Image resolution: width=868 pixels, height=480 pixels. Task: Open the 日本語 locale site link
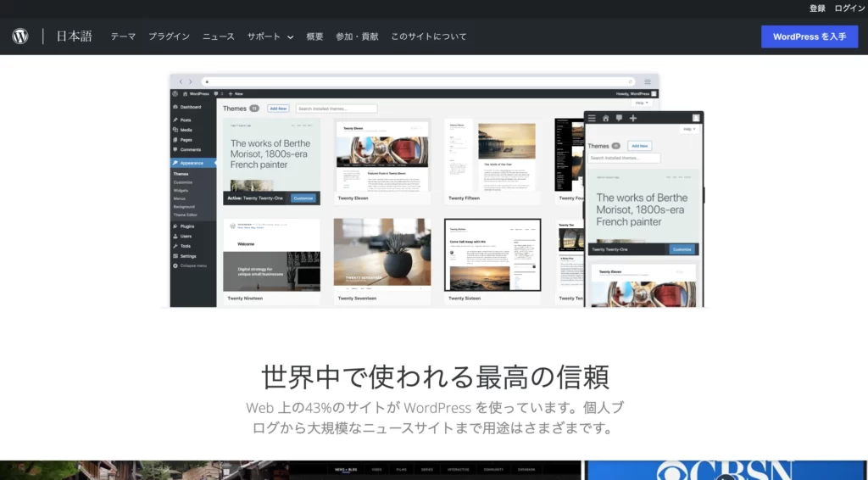click(75, 36)
